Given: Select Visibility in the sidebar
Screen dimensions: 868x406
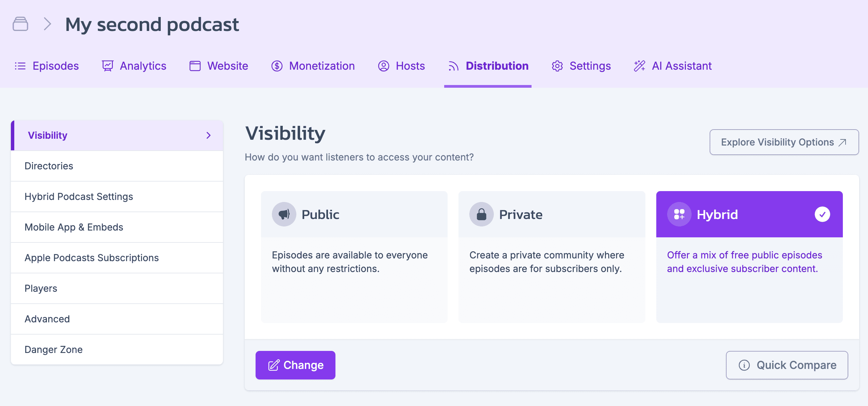Looking at the screenshot, I should (117, 135).
